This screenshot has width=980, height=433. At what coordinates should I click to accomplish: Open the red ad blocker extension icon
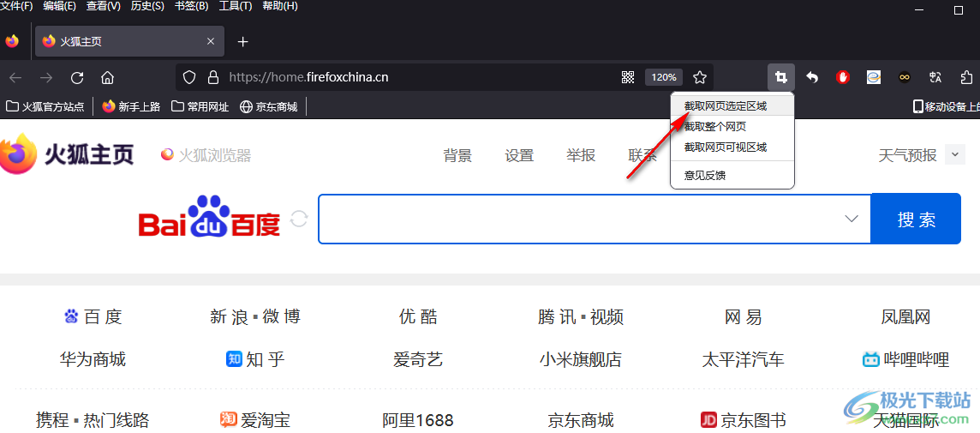[x=842, y=77]
